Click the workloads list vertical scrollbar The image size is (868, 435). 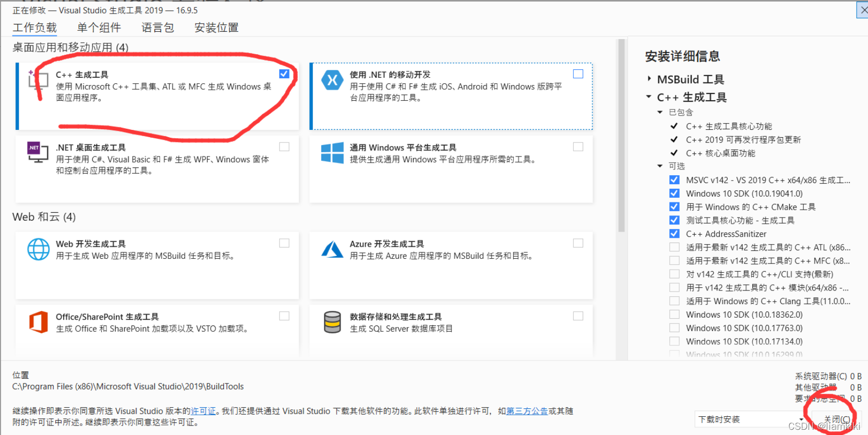pyautogui.click(x=621, y=136)
